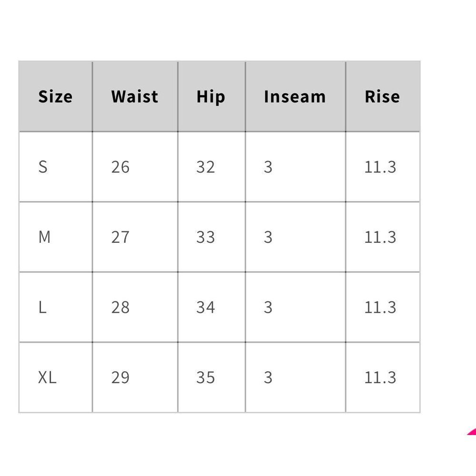
Task: Select the hip value 35
Action: (x=206, y=377)
